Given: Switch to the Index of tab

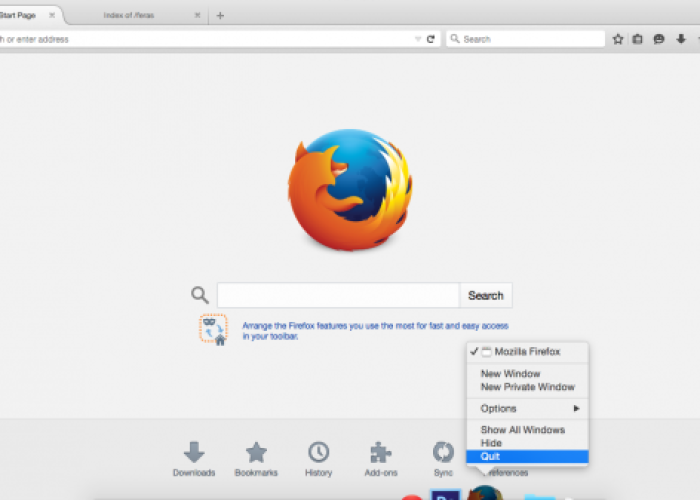Looking at the screenshot, I should coord(129,15).
